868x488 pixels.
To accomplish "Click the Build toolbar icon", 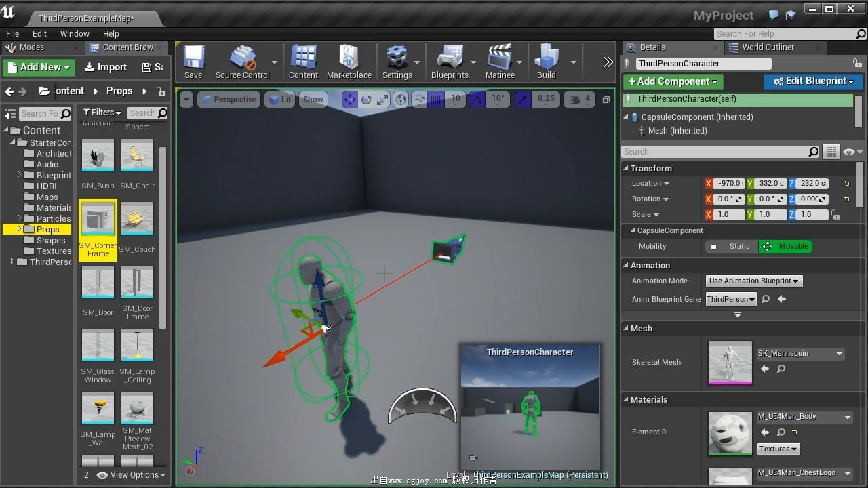I will click(x=546, y=62).
